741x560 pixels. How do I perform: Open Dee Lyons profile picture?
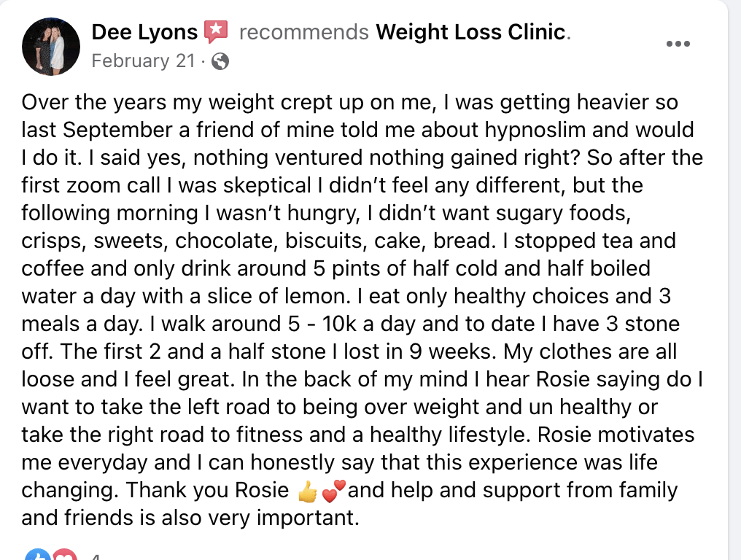51,47
